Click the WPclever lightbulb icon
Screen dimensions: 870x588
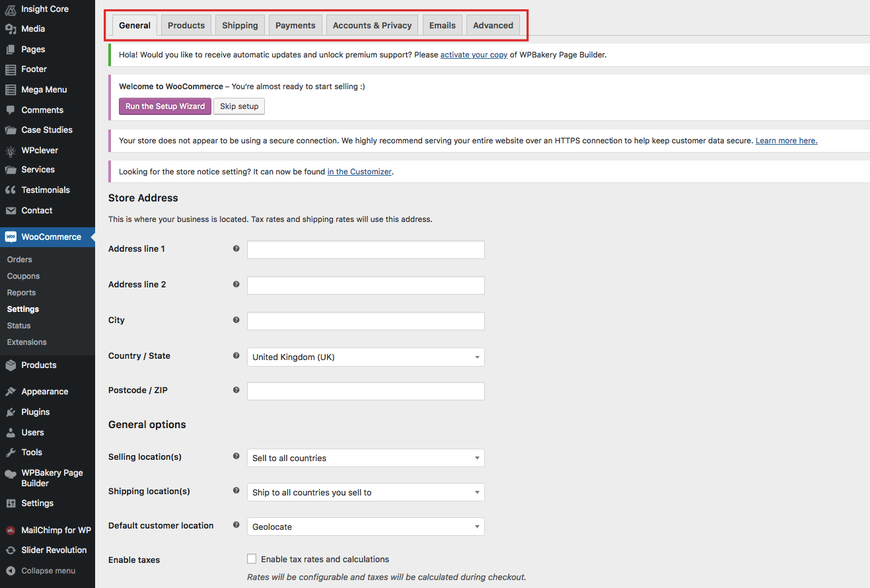point(11,151)
